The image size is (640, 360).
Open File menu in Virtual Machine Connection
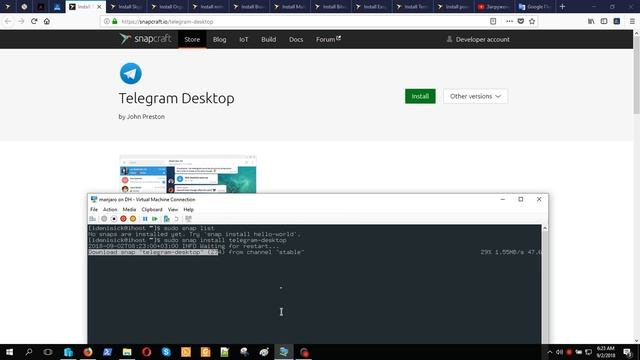[94, 209]
